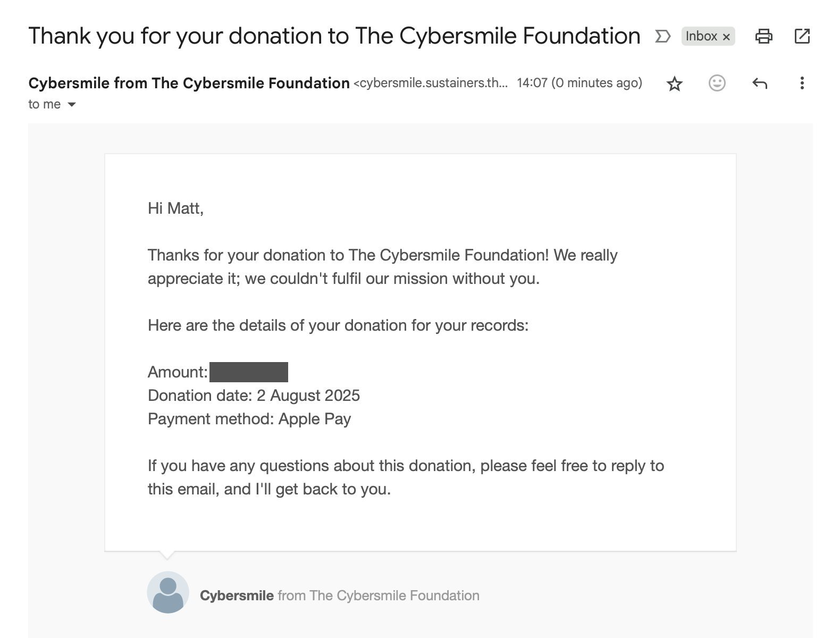Click the "Hi Matt," greeting

(175, 208)
